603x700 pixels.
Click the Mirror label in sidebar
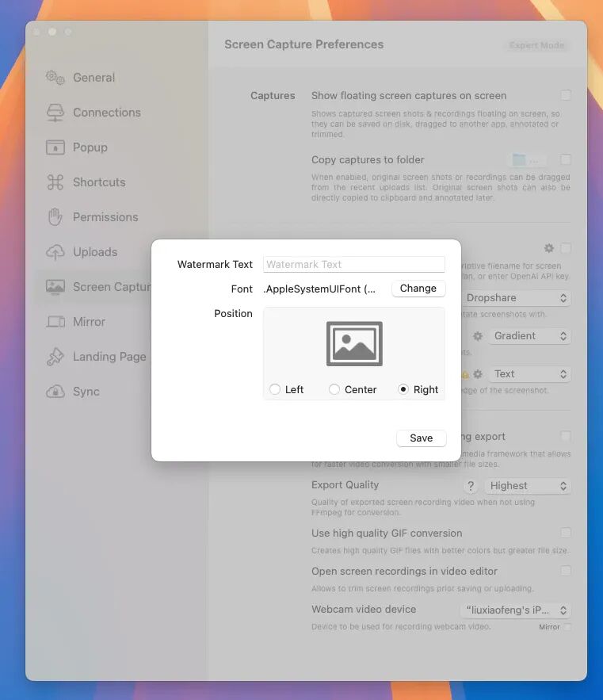click(89, 321)
